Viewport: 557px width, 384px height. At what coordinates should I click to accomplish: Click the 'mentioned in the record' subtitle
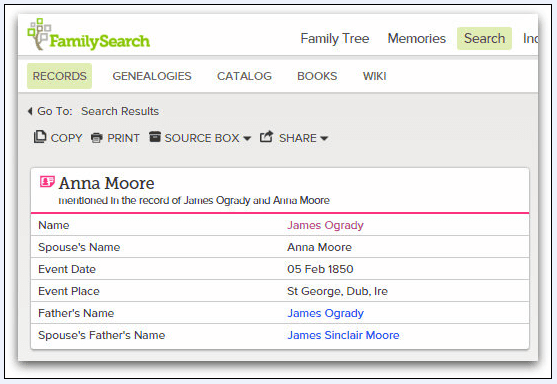coord(194,201)
